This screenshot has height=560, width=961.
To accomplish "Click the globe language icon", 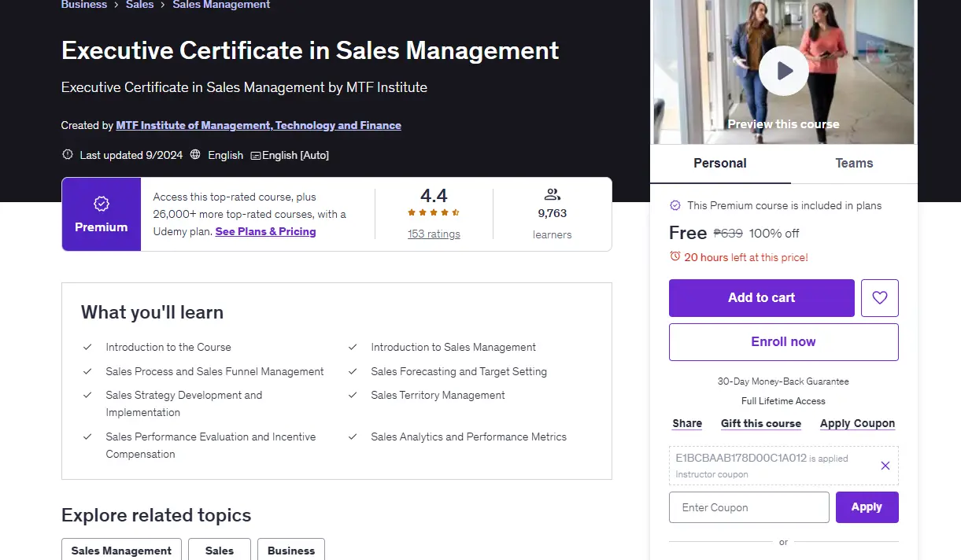I will (195, 155).
